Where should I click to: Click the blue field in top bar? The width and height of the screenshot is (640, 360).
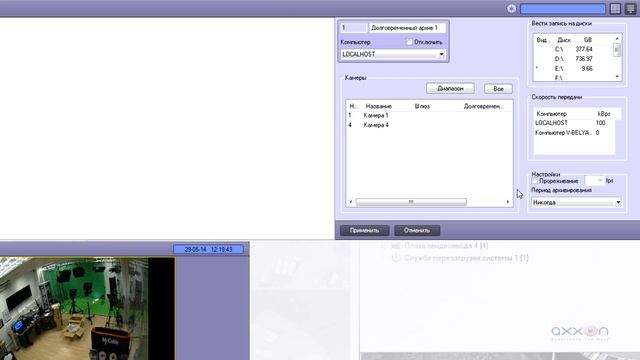point(563,9)
